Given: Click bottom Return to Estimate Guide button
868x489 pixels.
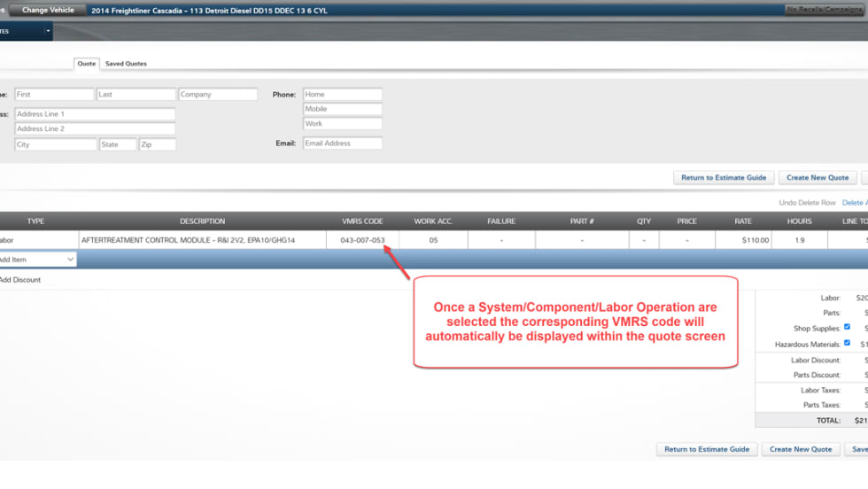Looking at the screenshot, I should click(707, 449).
